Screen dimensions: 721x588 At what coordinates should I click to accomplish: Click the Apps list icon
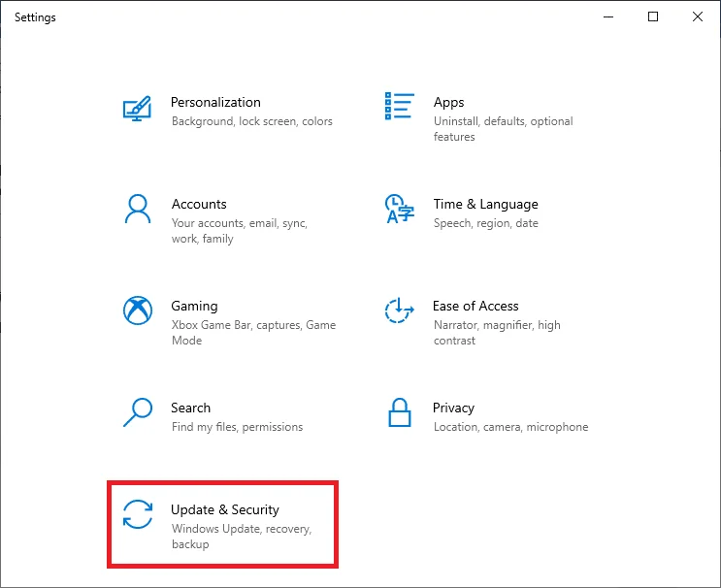[x=399, y=106]
